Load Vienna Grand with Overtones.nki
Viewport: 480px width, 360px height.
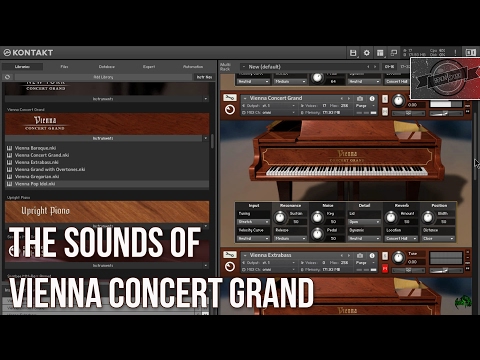(x=50, y=169)
